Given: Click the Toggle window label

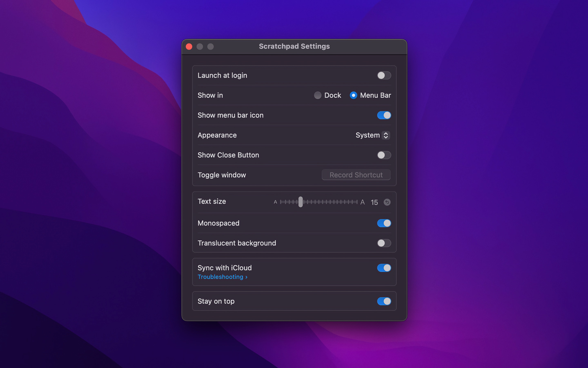Looking at the screenshot, I should click(x=222, y=175).
